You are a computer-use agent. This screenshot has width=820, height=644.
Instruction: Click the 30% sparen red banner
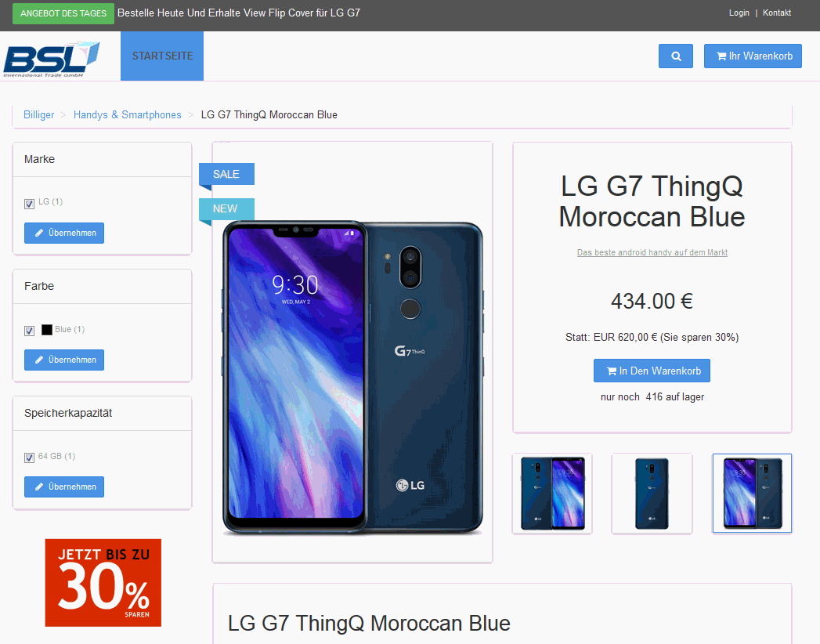(103, 583)
